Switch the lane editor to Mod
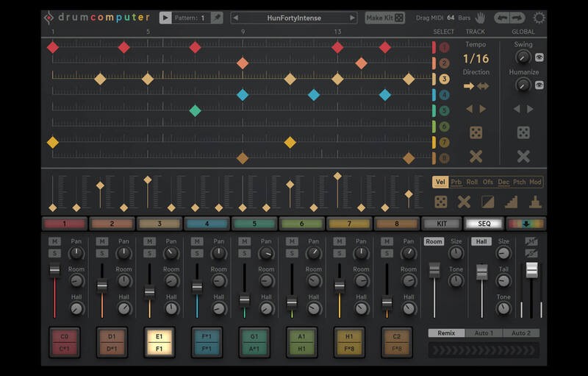The width and height of the screenshot is (588, 376). [x=535, y=182]
